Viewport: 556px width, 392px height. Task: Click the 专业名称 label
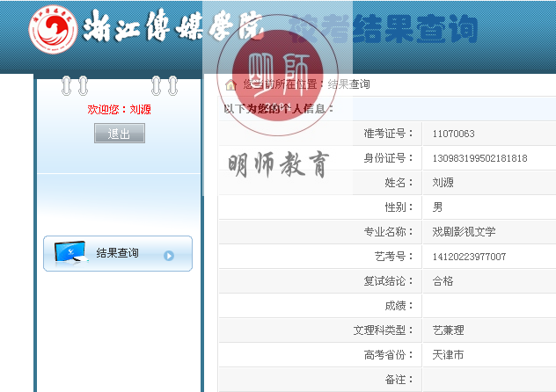(x=389, y=231)
